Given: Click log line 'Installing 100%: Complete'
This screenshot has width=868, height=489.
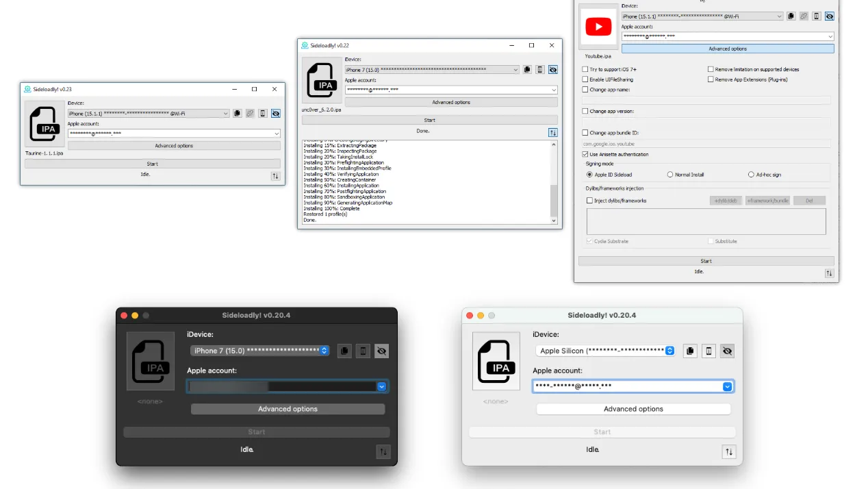Looking at the screenshot, I should 331,209.
